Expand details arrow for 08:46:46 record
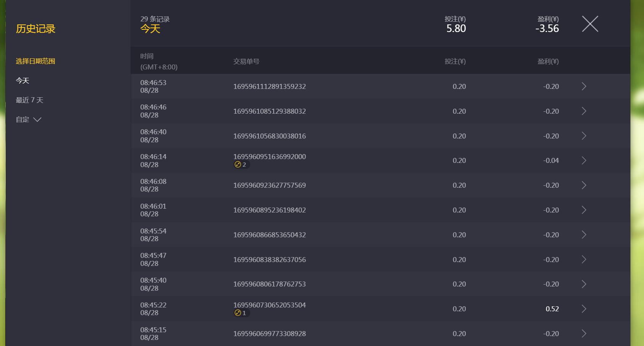Viewport: 644px width, 346px height. (x=584, y=111)
